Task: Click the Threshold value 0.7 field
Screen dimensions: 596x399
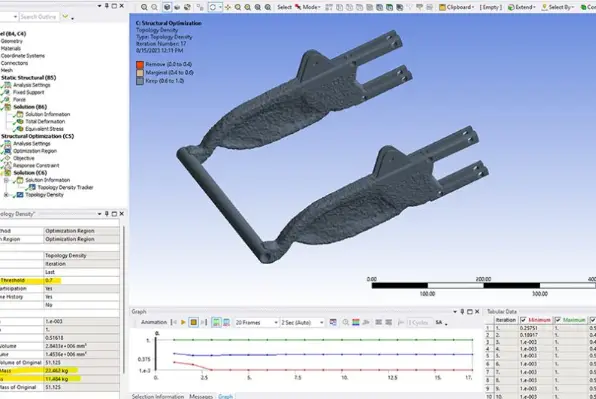Action: pos(82,280)
